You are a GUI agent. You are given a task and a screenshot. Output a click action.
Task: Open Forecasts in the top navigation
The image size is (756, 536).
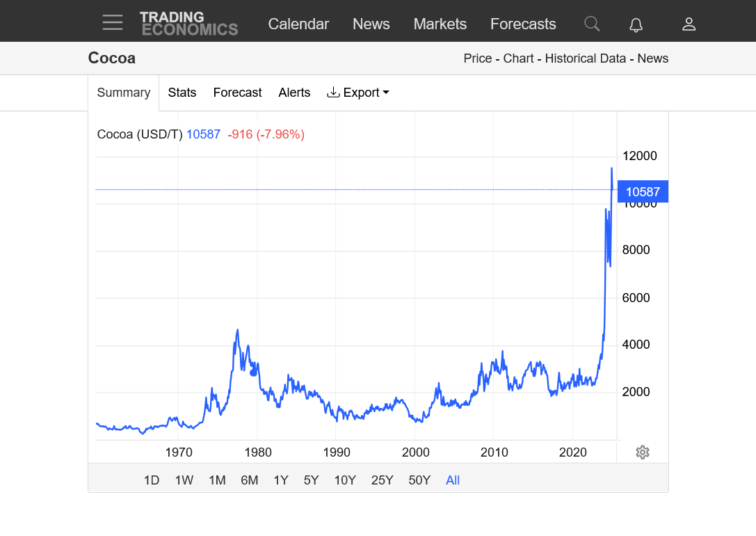point(523,24)
